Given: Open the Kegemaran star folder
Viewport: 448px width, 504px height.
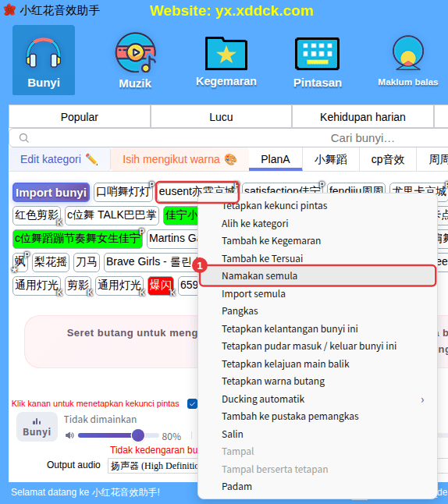Looking at the screenshot, I should (226, 62).
